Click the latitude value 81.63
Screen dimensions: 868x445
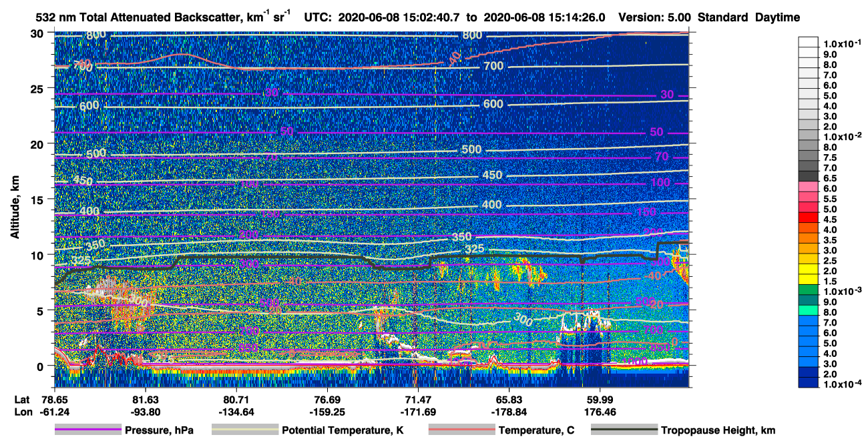tap(145, 399)
